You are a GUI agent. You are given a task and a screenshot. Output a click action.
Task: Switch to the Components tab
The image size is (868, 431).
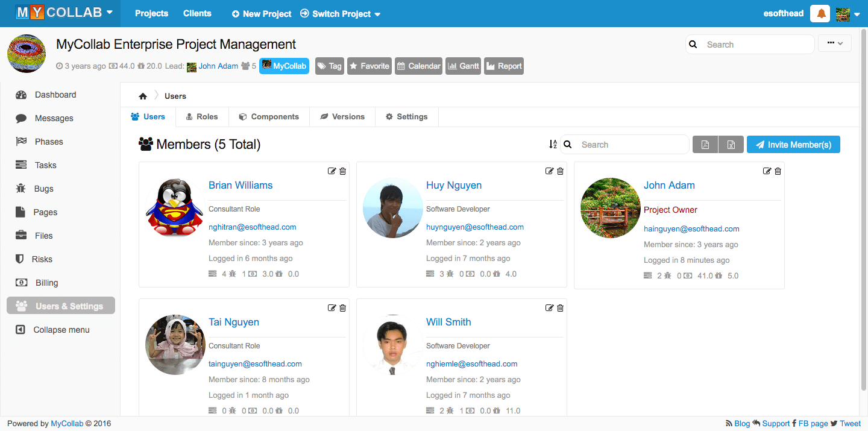click(x=269, y=117)
